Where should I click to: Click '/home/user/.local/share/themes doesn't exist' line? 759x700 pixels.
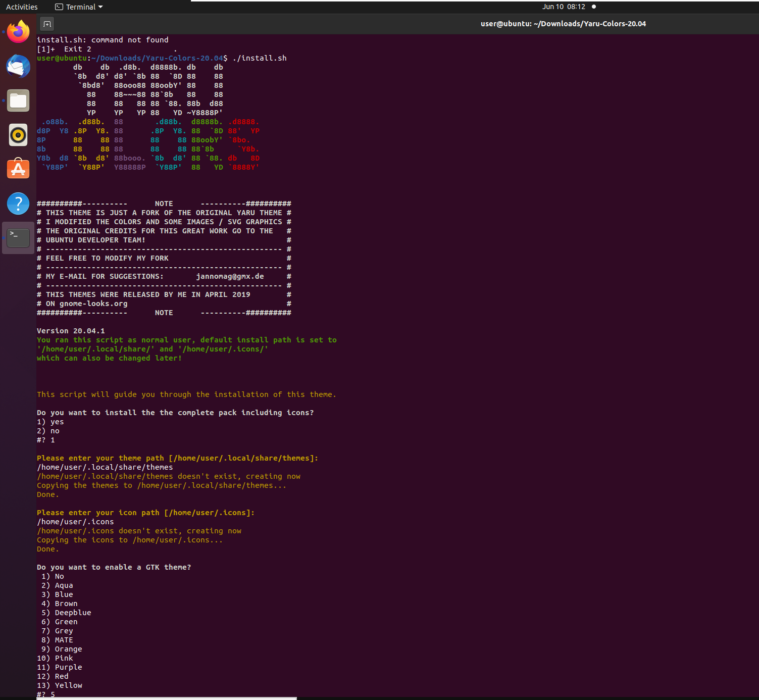169,476
